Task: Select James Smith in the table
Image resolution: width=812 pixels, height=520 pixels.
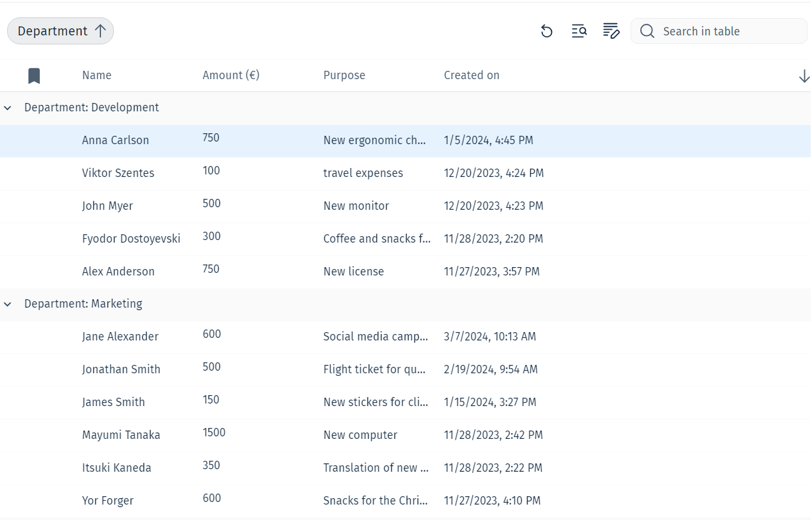Action: 113,402
